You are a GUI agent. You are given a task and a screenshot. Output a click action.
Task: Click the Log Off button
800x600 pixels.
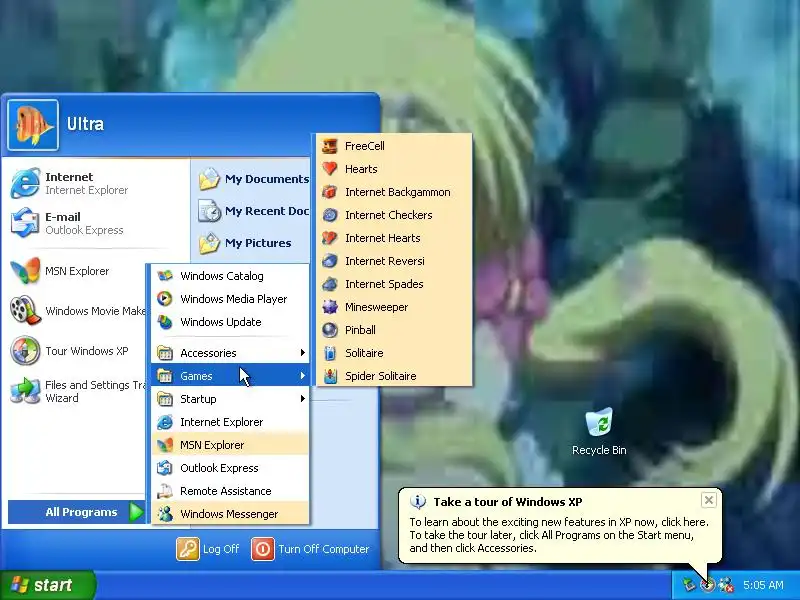(208, 549)
